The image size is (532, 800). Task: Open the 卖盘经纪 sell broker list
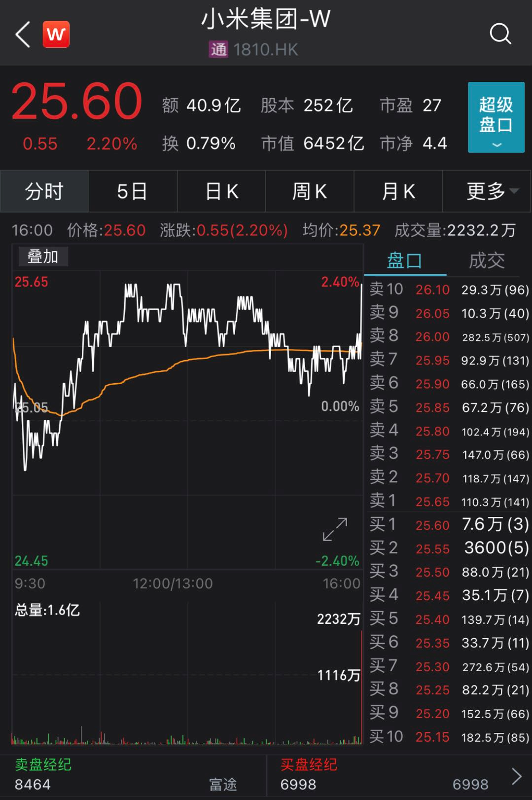[43, 764]
